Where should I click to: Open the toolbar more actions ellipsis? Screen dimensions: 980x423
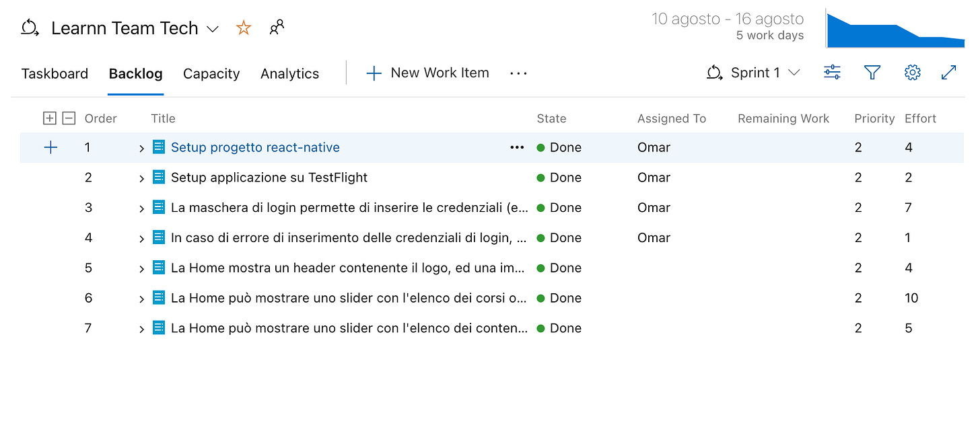[518, 73]
